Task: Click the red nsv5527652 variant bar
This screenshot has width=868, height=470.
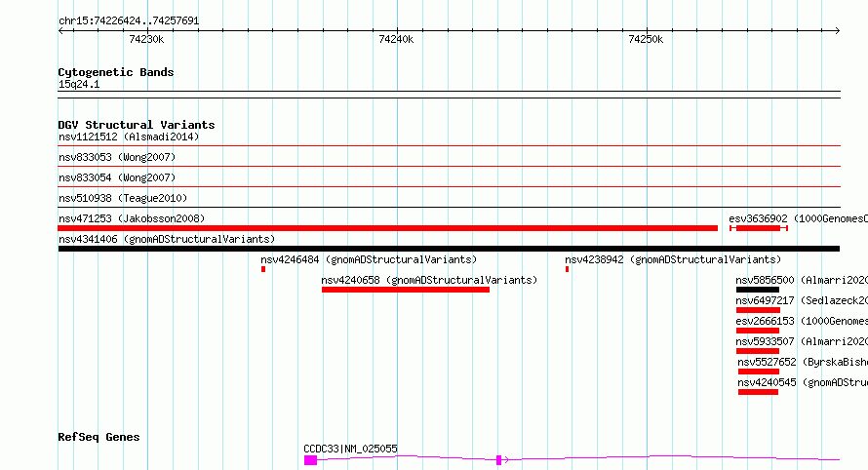Action: pos(759,372)
